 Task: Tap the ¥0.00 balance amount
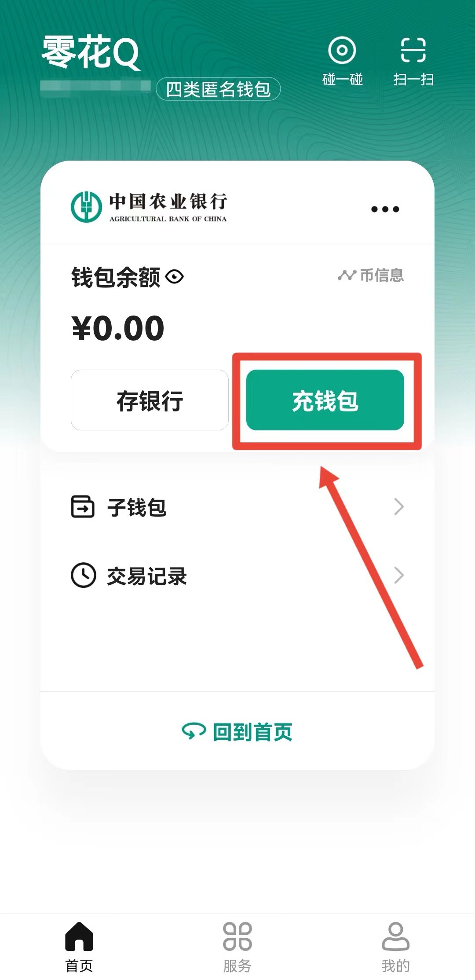[x=118, y=328]
